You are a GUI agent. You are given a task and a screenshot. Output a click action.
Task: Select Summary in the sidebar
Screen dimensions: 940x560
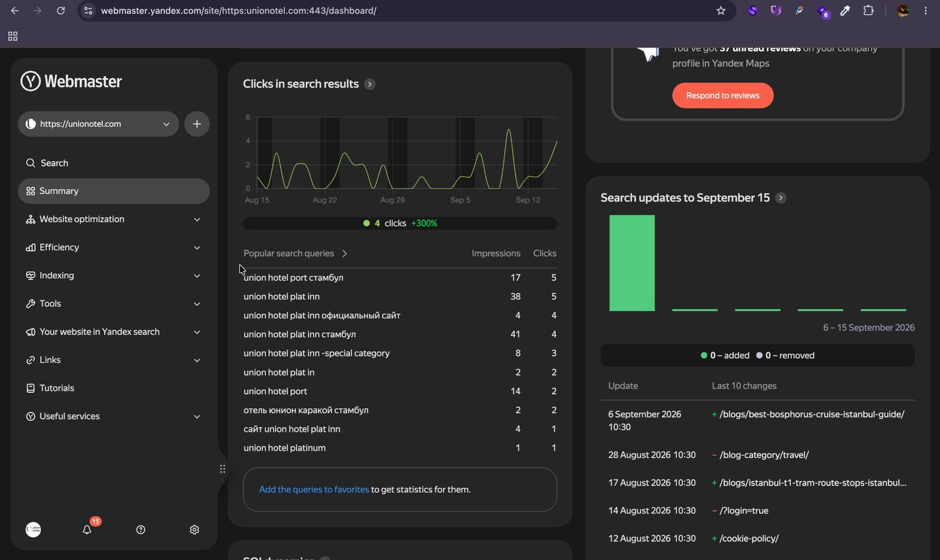click(114, 191)
